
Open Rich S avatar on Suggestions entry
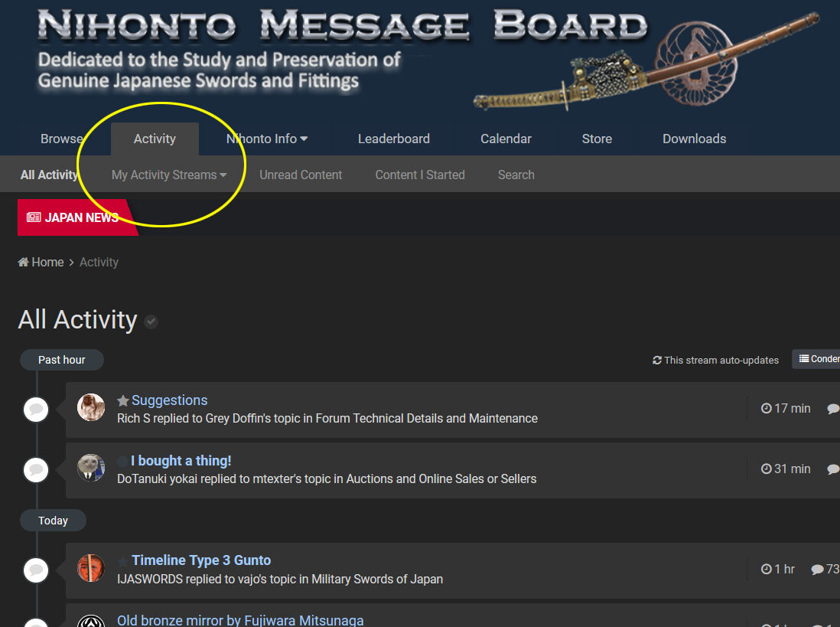point(91,407)
